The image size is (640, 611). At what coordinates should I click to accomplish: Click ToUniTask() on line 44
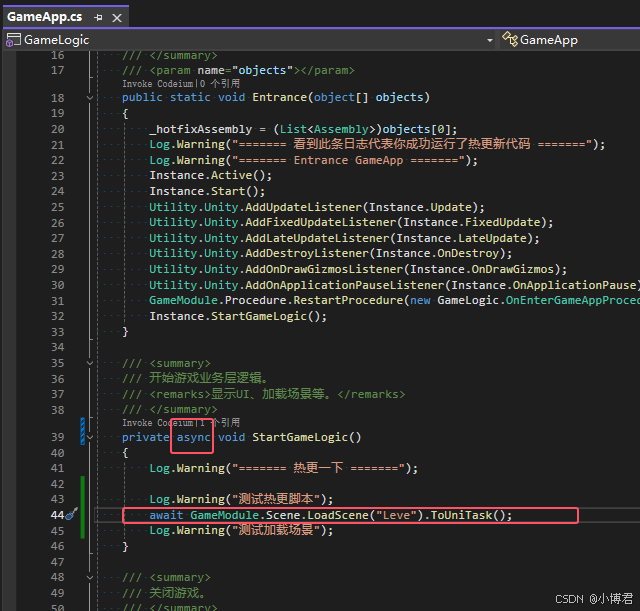(x=467, y=515)
